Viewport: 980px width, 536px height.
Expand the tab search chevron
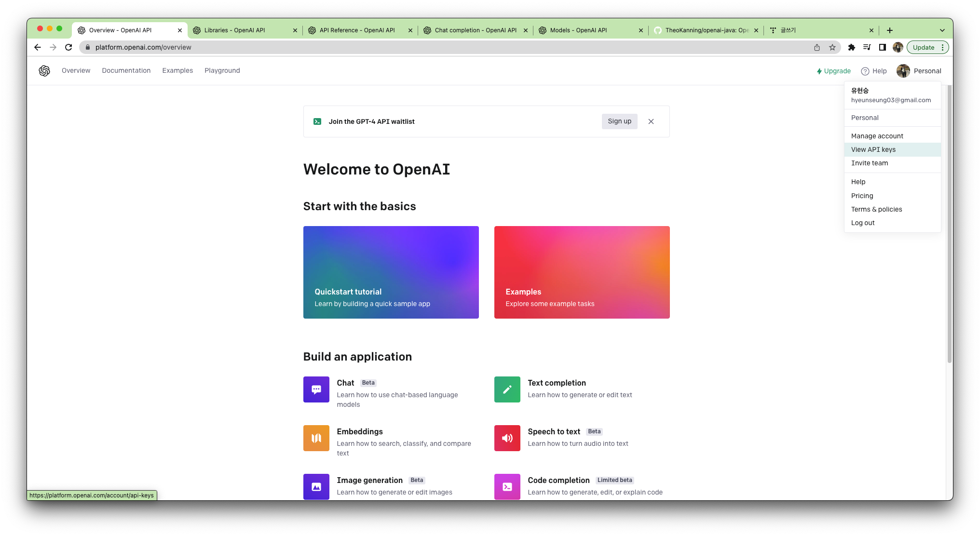[942, 30]
